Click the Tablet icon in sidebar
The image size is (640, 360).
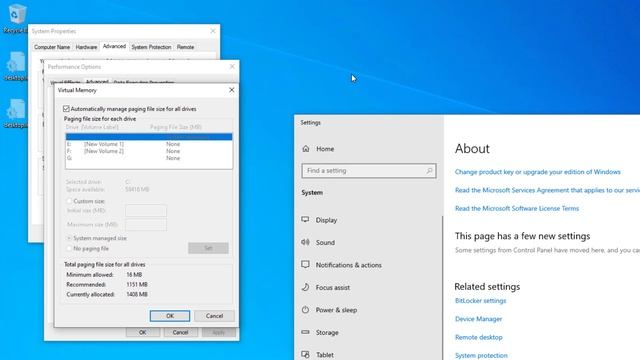click(305, 355)
